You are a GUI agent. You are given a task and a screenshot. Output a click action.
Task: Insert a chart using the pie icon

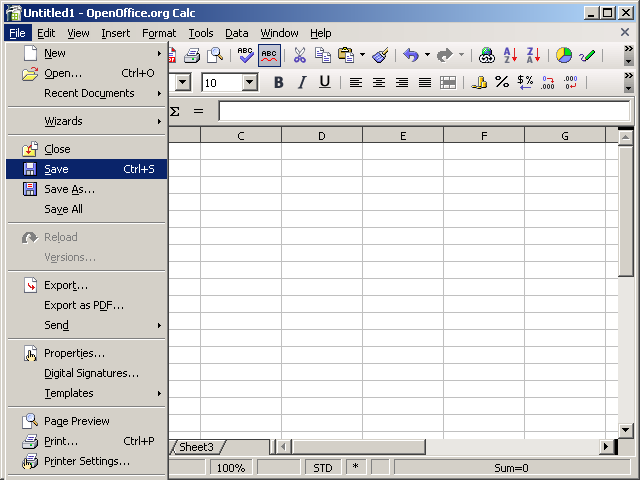click(x=564, y=55)
